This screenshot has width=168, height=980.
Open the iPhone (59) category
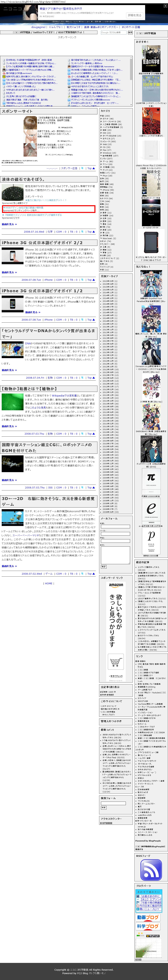(108, 189)
